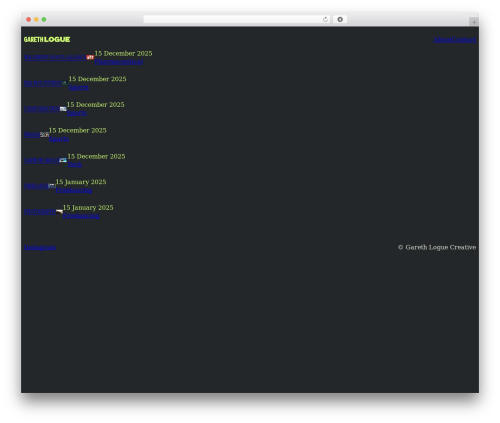The image size is (500, 423).
Task: Open the Carbon Group project title link
Action: (42, 160)
